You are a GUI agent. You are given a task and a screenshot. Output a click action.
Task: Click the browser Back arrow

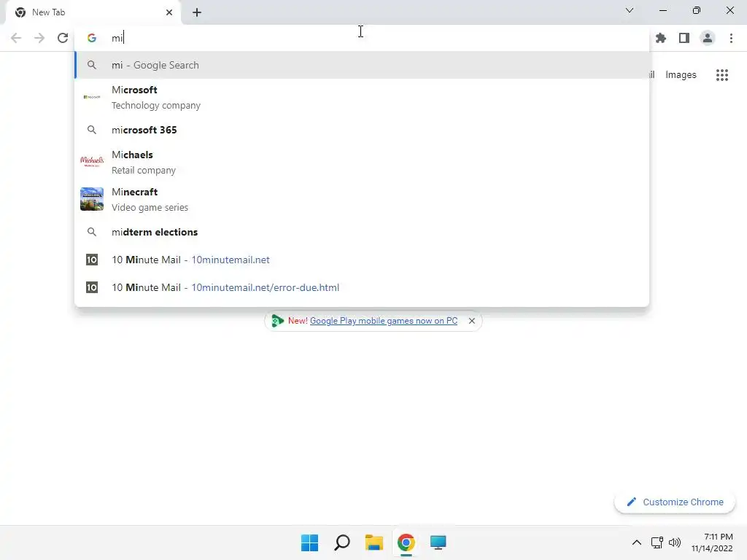tap(16, 38)
